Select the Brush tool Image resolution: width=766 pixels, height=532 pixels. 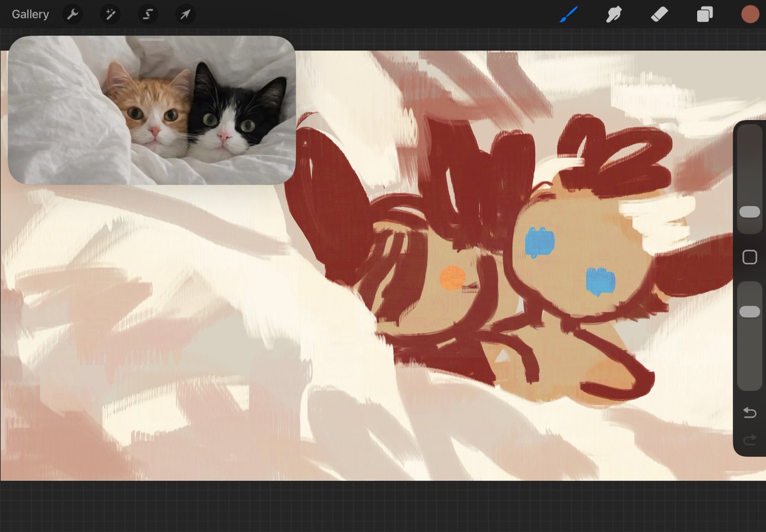pos(568,14)
